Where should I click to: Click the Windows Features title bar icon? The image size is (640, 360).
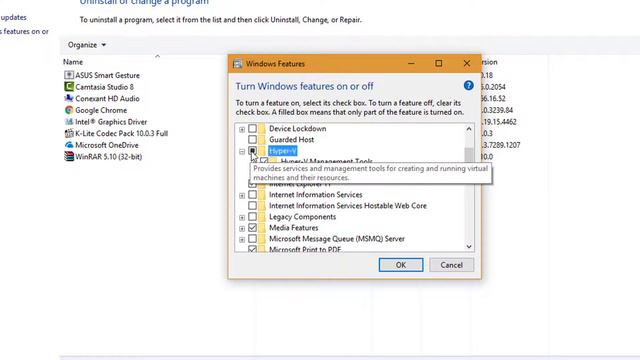238,64
